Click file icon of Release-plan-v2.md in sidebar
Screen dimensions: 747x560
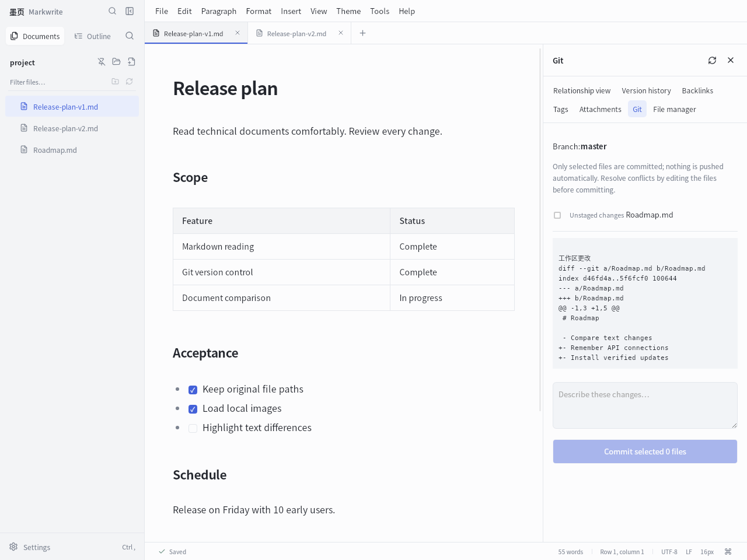pyautogui.click(x=24, y=128)
